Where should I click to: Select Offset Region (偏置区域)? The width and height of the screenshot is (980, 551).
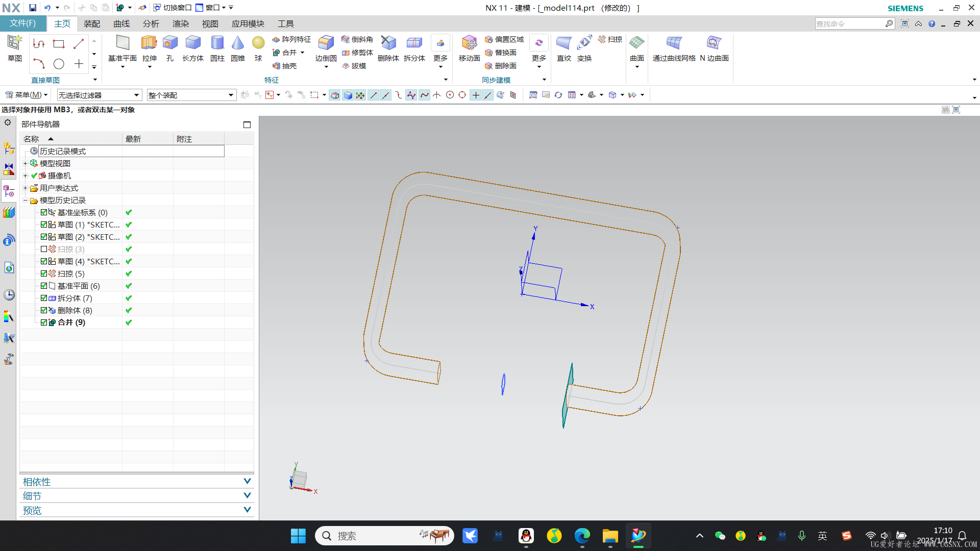coord(504,39)
